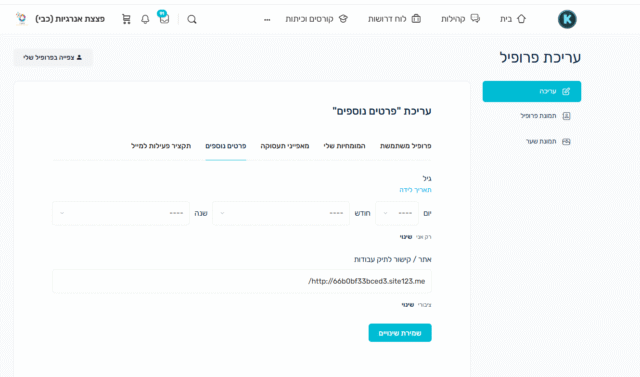Image resolution: width=640 pixels, height=377 pixels.
Task: Switch to המומחיות שלי tab
Action: 344,146
